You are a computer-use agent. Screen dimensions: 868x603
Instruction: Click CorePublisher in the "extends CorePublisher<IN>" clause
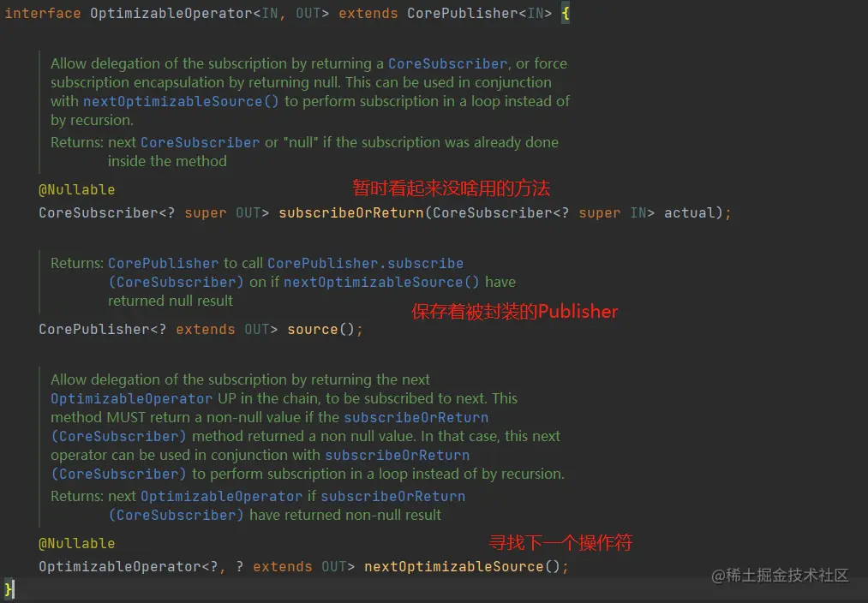point(463,14)
